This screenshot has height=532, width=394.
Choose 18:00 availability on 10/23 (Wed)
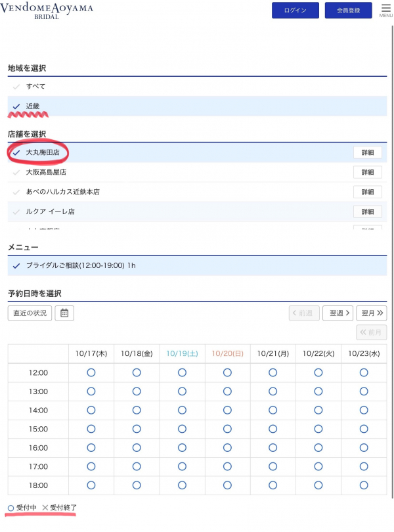point(364,485)
